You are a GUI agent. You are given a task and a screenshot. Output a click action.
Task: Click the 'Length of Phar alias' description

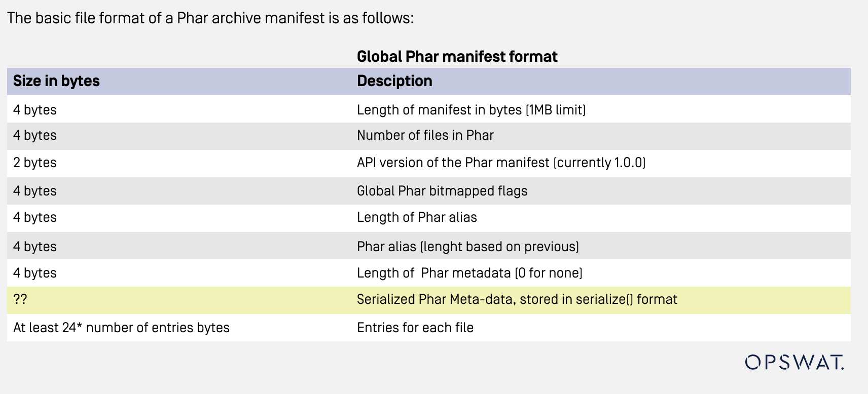pos(417,217)
